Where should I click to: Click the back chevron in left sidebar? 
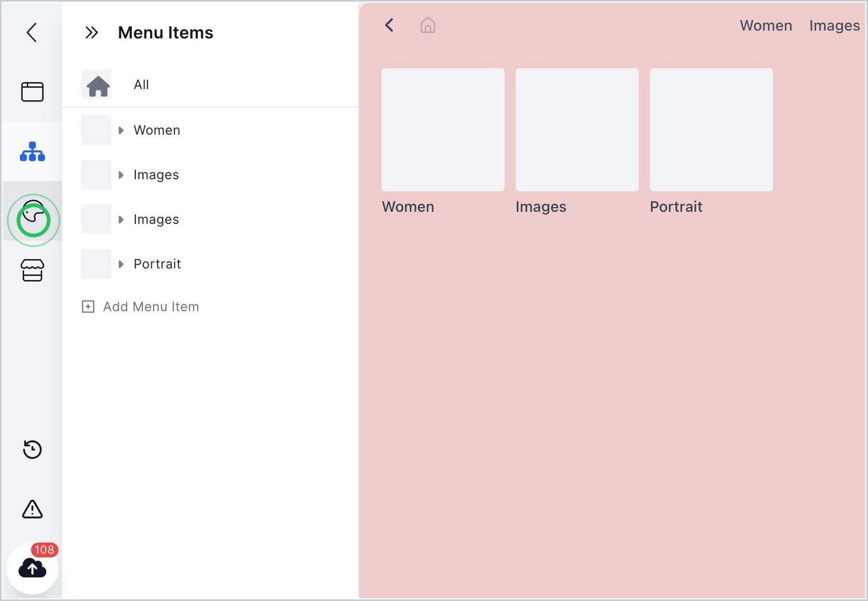tap(32, 32)
